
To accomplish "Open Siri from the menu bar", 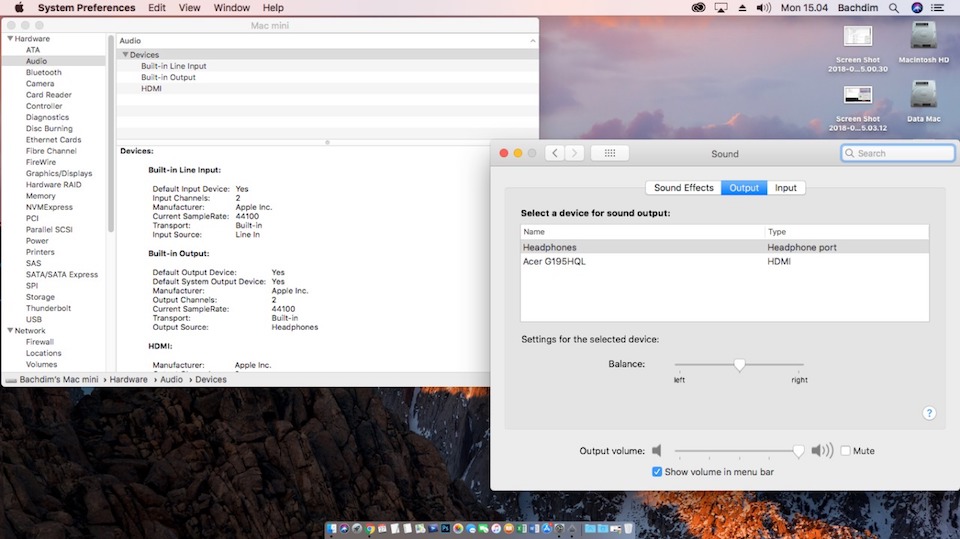I will [917, 8].
